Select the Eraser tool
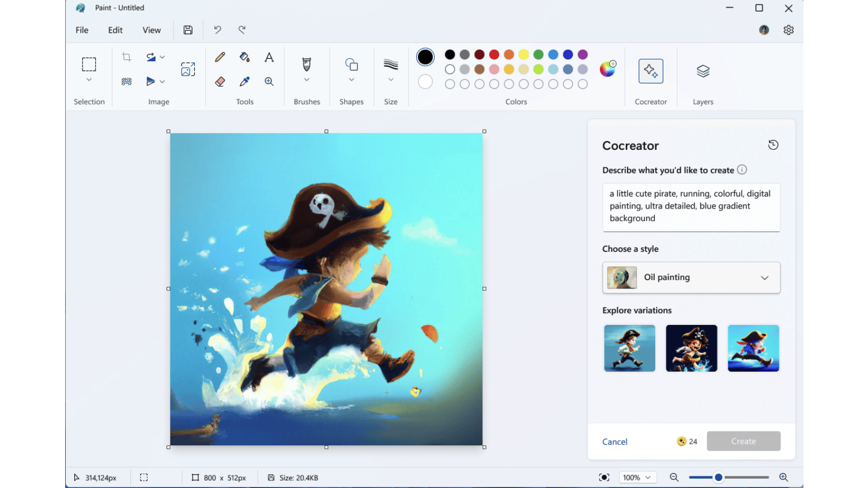The width and height of the screenshot is (868, 488). tap(220, 82)
